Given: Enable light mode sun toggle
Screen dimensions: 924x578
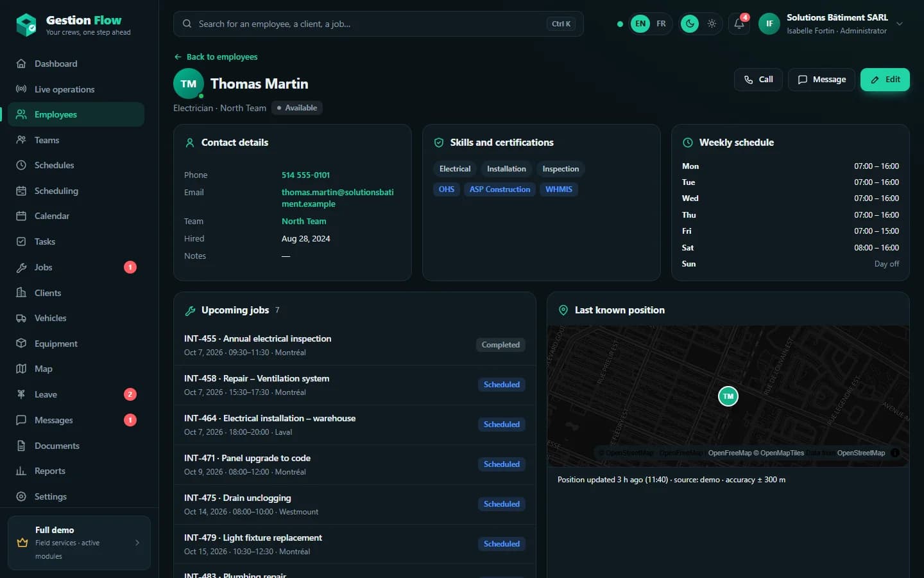Looking at the screenshot, I should [x=712, y=24].
